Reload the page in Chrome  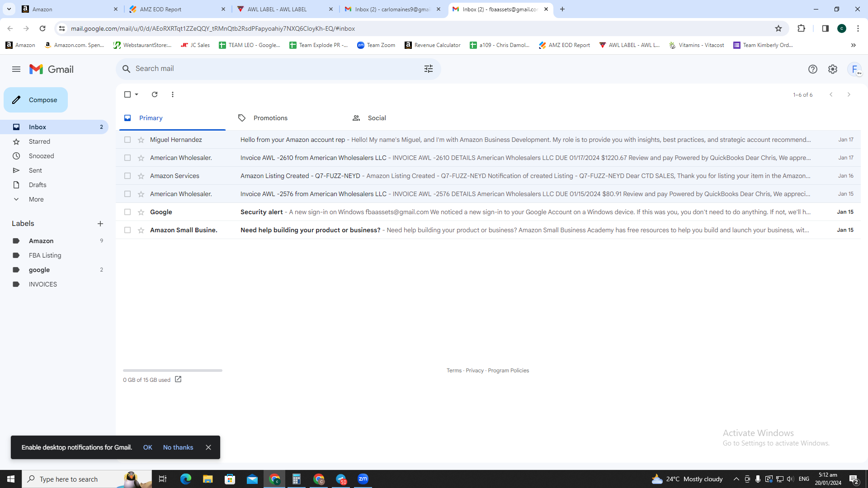click(x=42, y=28)
